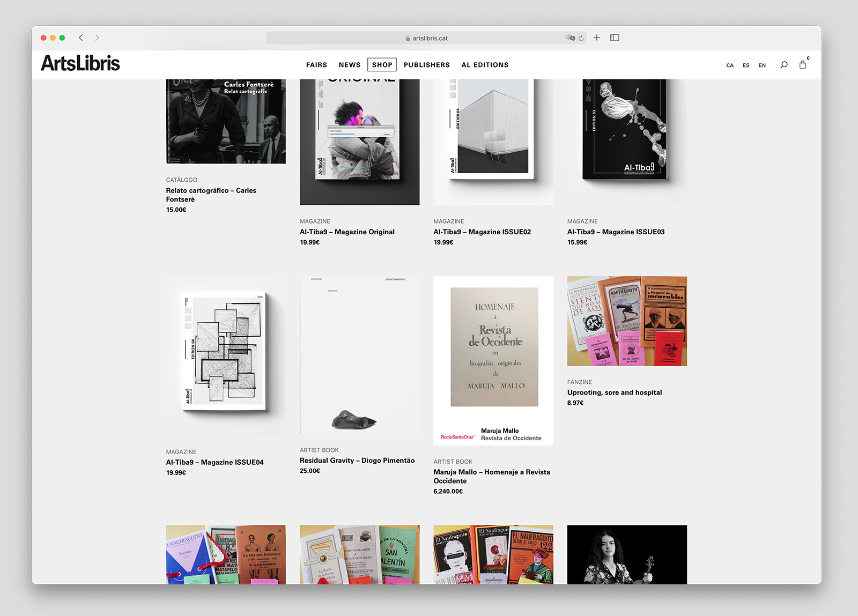This screenshot has width=858, height=616.
Task: Click the Edition 04 magazine cover thumbnail
Action: click(226, 356)
